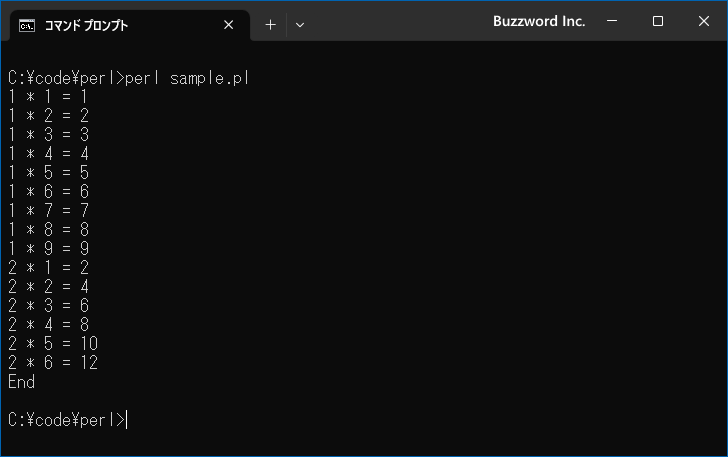Image resolution: width=728 pixels, height=457 pixels.
Task: Click the output line 1 * 5 = 5
Action: tap(48, 173)
